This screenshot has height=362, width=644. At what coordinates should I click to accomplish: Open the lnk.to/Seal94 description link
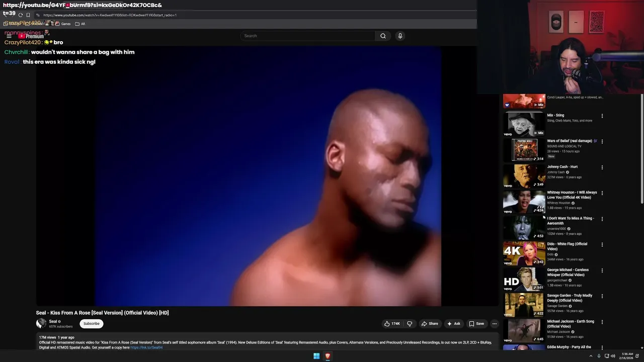pyautogui.click(x=146, y=347)
